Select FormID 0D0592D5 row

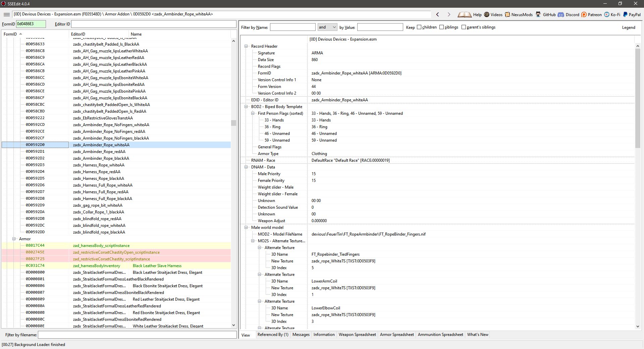pos(116,179)
